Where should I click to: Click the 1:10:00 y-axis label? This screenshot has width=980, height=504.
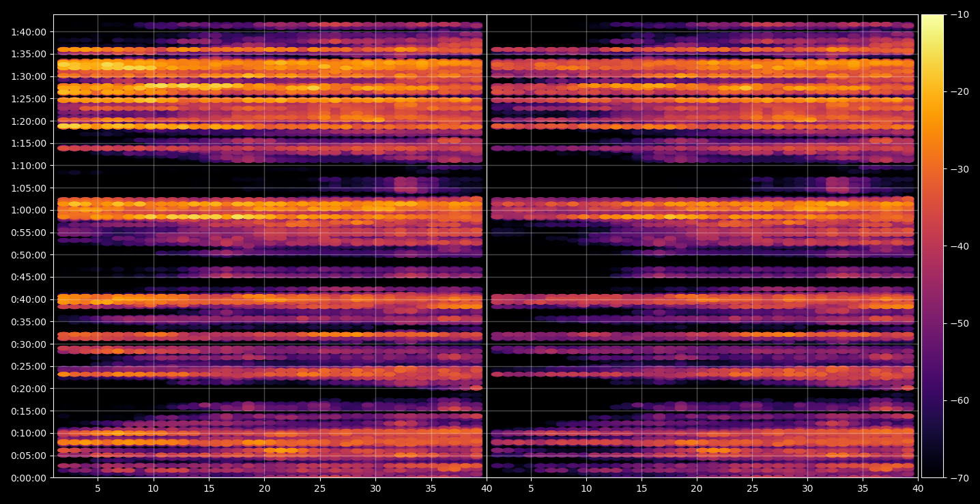click(29, 166)
